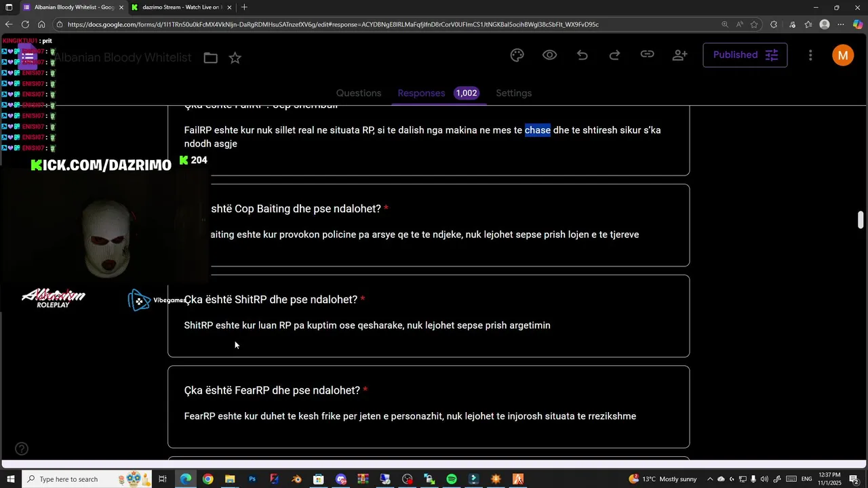Click the highlighted word chase
The height and width of the screenshot is (488, 868).
tap(538, 130)
